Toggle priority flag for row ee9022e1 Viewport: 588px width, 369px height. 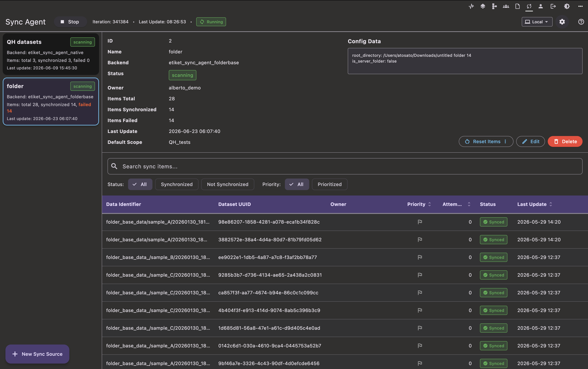(420, 257)
